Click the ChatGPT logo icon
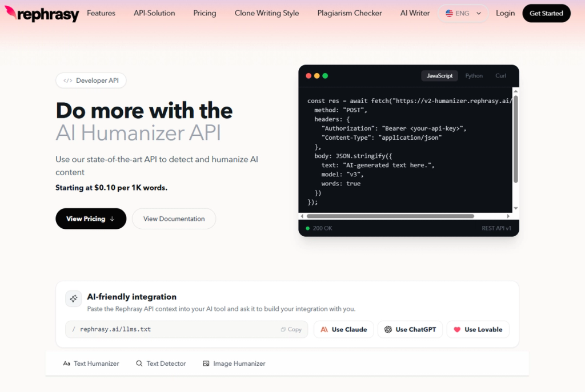This screenshot has width=585, height=392. (388, 329)
